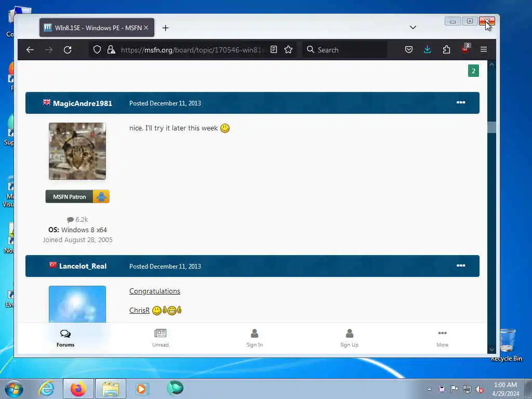Viewport: 532px width, 399px height.
Task: Click scrollbar up arrow
Action: [x=491, y=64]
